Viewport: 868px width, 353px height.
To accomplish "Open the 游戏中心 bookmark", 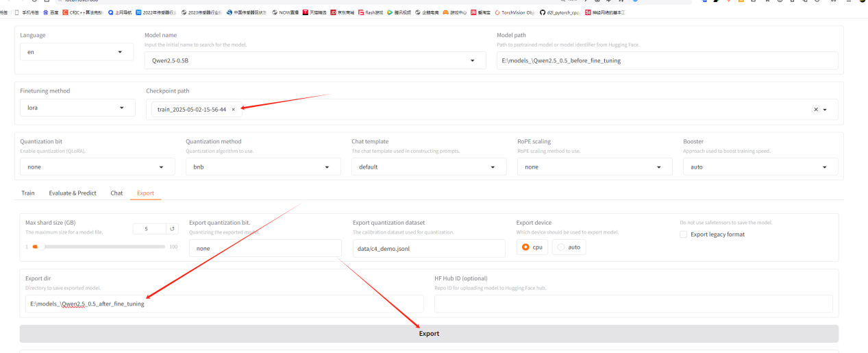I will pyautogui.click(x=455, y=12).
